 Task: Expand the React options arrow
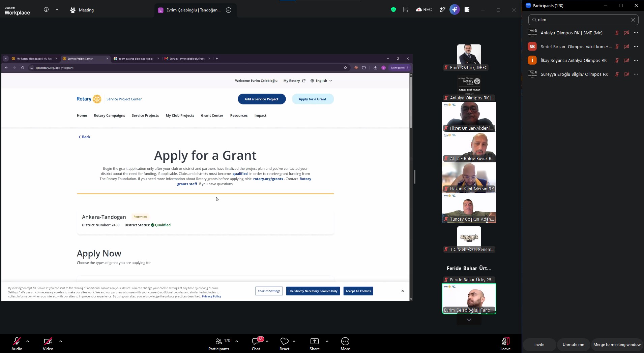294,341
